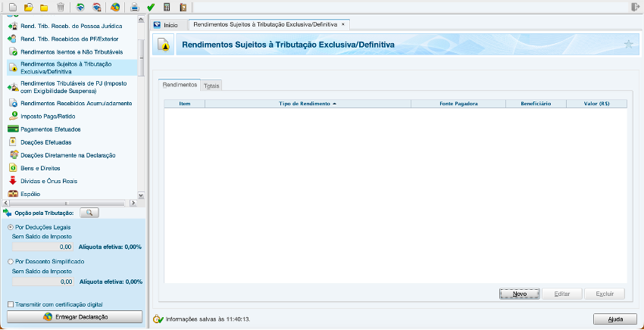Click the Ajuda button
Image resolution: width=644 pixels, height=330 pixels.
pyautogui.click(x=615, y=319)
